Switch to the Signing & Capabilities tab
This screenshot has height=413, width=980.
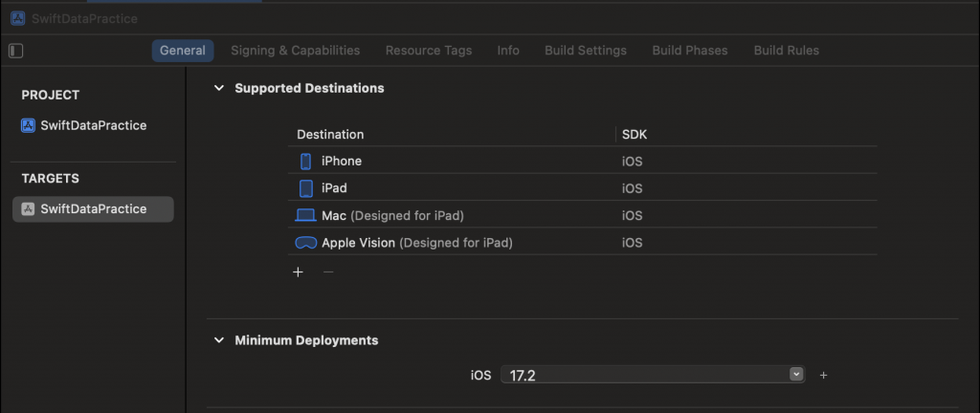pos(295,51)
